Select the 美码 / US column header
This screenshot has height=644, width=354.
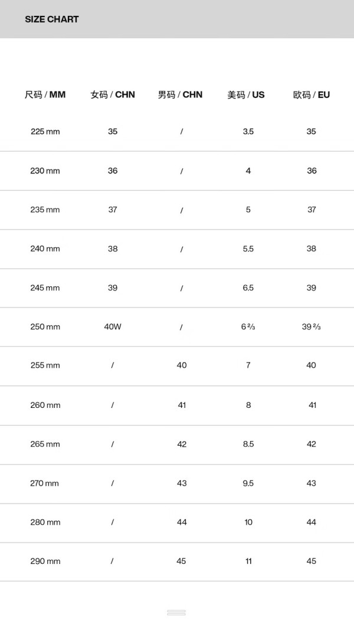(x=246, y=95)
